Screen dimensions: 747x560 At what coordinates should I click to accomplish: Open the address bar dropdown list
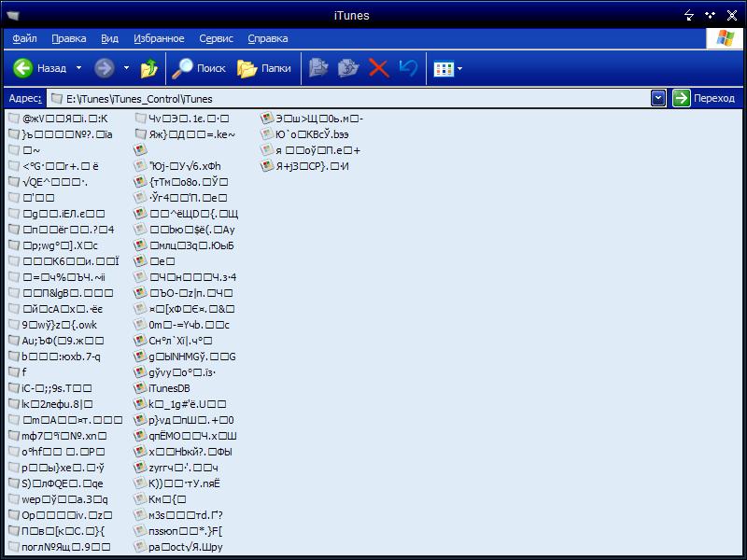(658, 99)
